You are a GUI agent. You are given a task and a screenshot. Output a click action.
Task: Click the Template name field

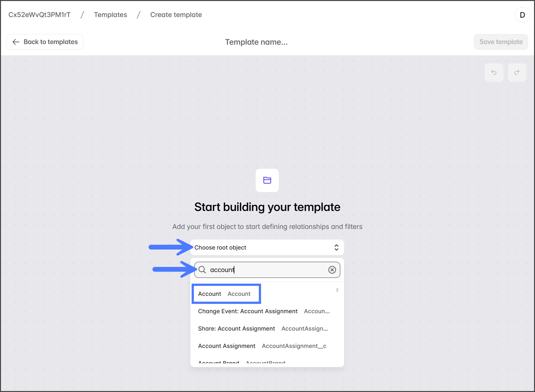[x=256, y=42]
